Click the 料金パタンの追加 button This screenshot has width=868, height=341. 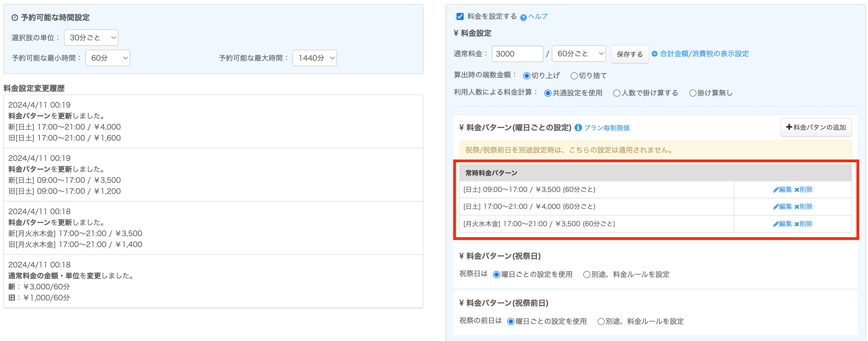click(816, 127)
